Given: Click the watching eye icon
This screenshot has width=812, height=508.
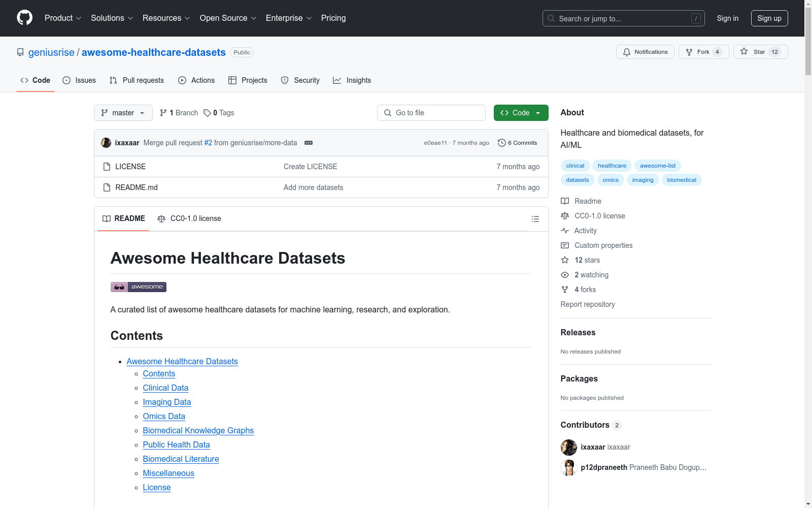Looking at the screenshot, I should pyautogui.click(x=565, y=275).
